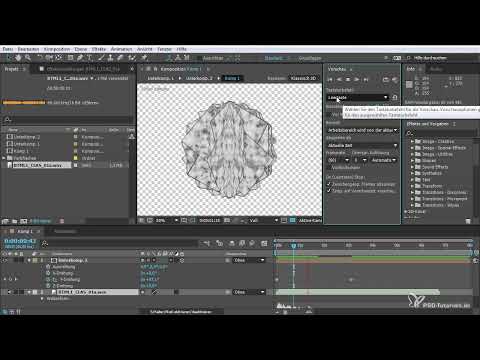Click stopwatch next to Z-Drehung property
The image size is (480, 360).
[x=48, y=286]
